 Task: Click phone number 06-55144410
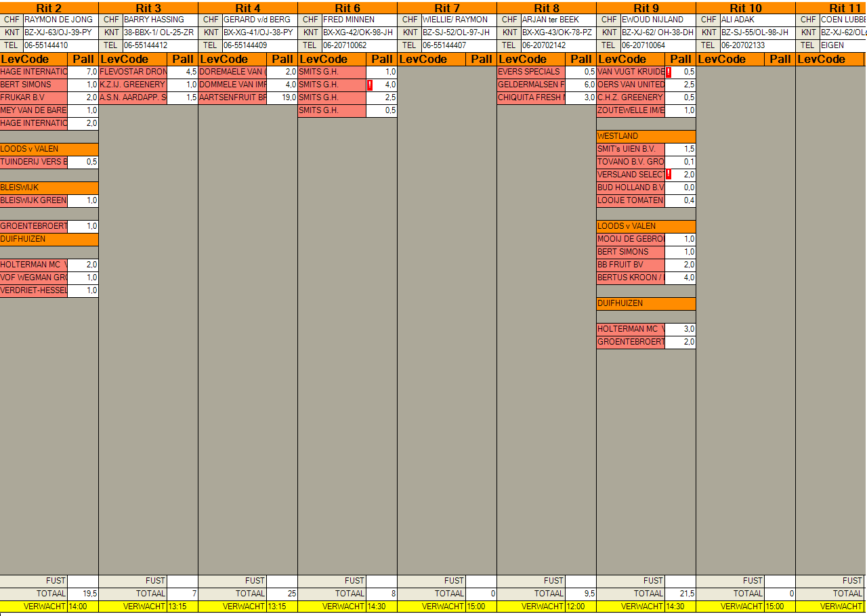(61, 46)
